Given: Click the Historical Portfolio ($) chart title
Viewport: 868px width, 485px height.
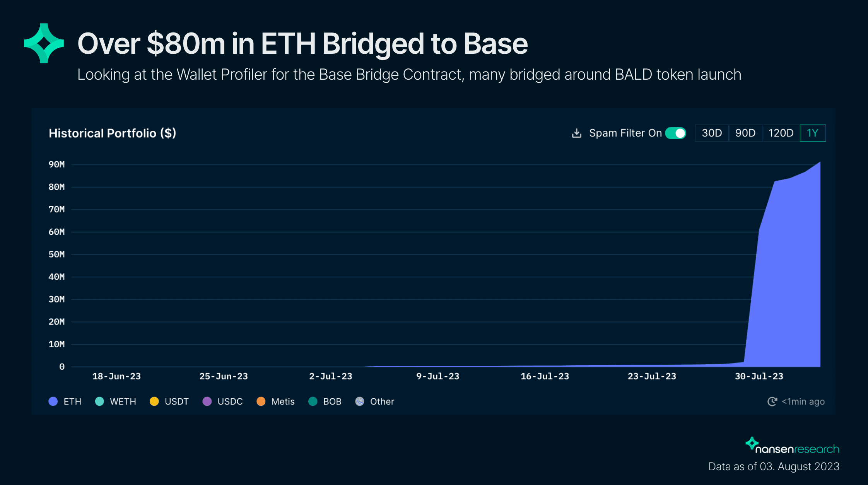Looking at the screenshot, I should click(x=112, y=133).
